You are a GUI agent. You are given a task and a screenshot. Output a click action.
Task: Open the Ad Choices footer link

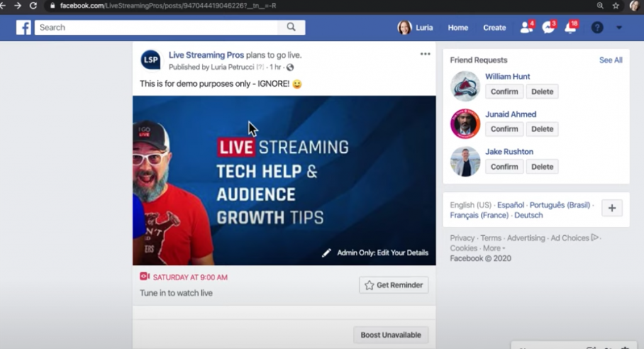tap(574, 238)
